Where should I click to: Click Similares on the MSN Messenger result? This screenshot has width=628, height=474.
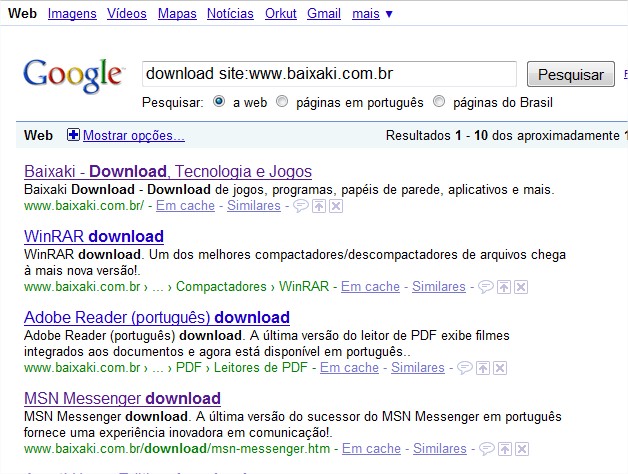click(x=440, y=448)
